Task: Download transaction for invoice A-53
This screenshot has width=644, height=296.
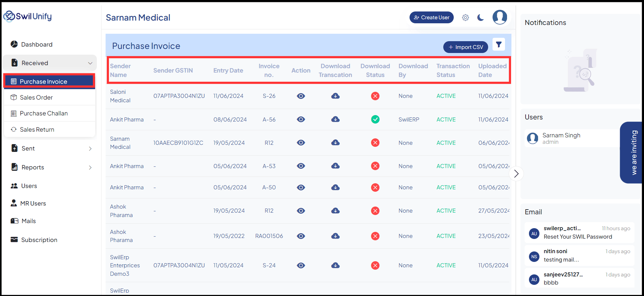Action: tap(335, 166)
